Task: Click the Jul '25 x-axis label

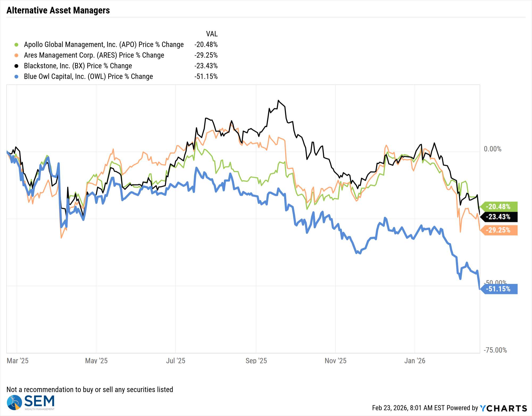Action: [x=176, y=361]
